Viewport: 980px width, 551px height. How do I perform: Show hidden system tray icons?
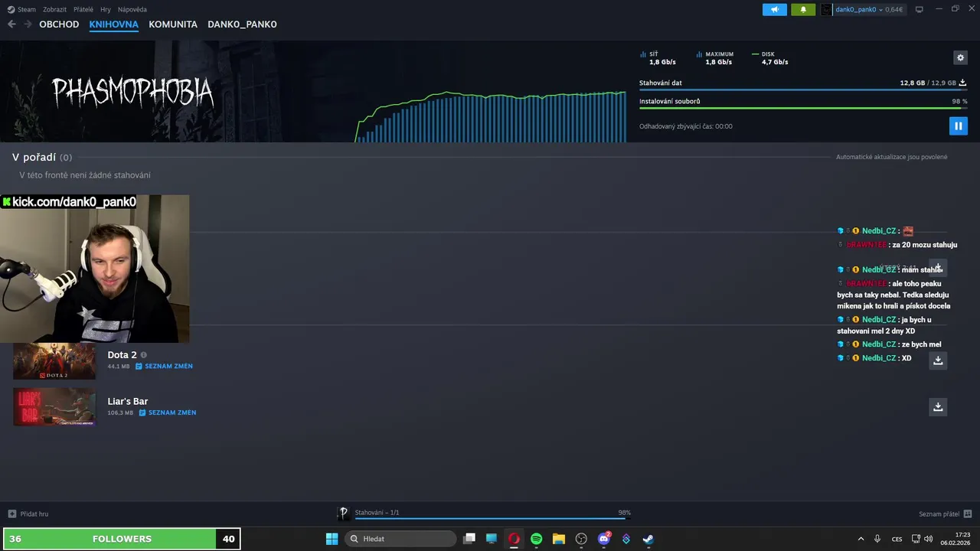click(x=861, y=539)
